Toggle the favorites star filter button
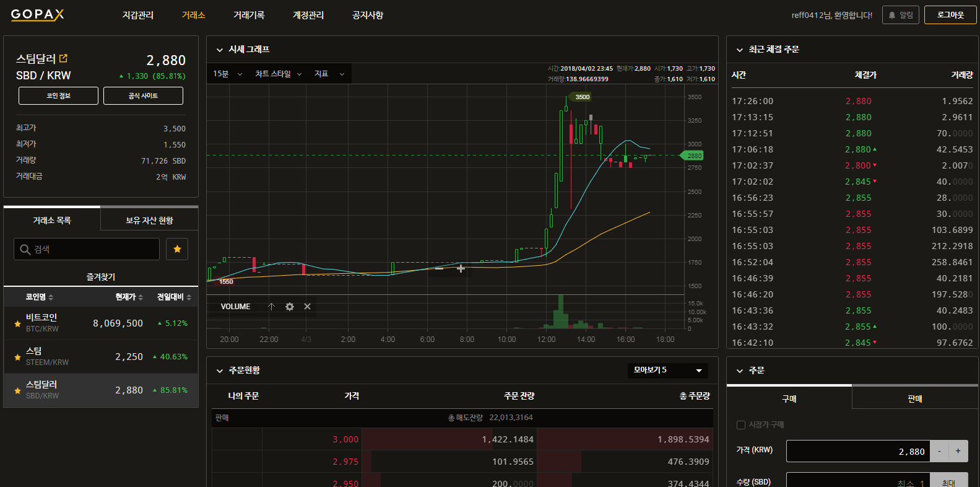The width and height of the screenshot is (980, 487). (x=177, y=249)
